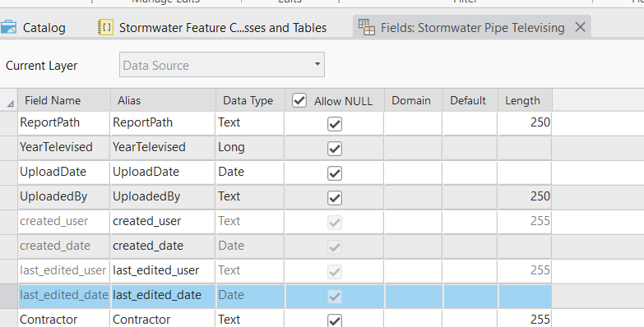644x327 pixels.
Task: Edit the created_date alias cell
Action: [x=163, y=246]
